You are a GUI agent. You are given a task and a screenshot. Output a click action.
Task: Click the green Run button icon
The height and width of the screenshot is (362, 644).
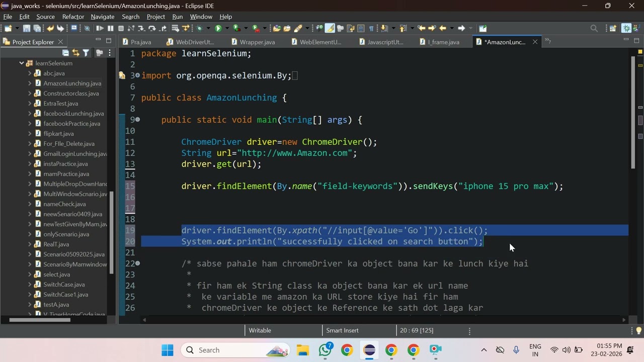(x=218, y=28)
